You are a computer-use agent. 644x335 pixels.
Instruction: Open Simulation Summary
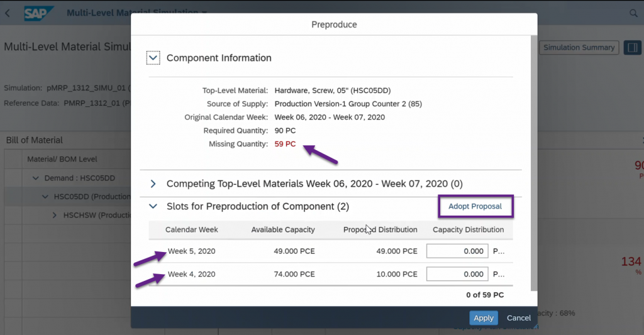[x=579, y=48]
